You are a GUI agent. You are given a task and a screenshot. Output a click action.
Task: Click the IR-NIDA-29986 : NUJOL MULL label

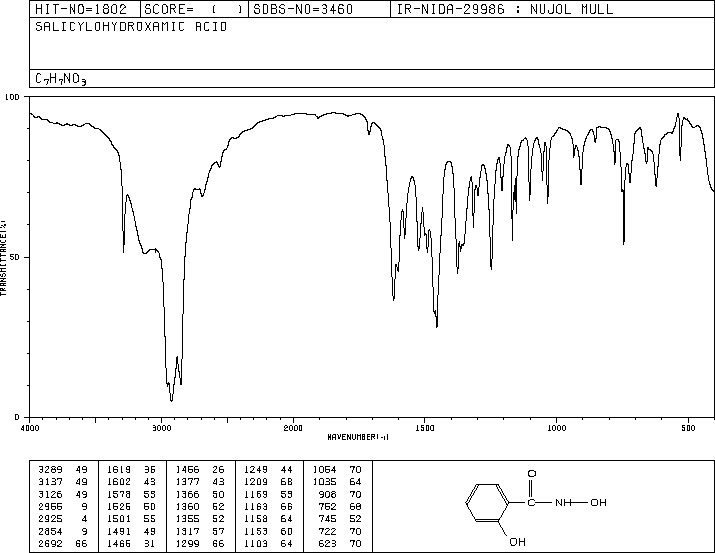coord(505,9)
